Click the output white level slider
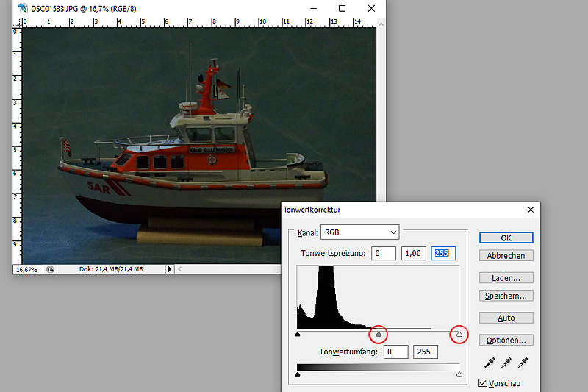Screen dimensions: 588x392 (x=459, y=374)
